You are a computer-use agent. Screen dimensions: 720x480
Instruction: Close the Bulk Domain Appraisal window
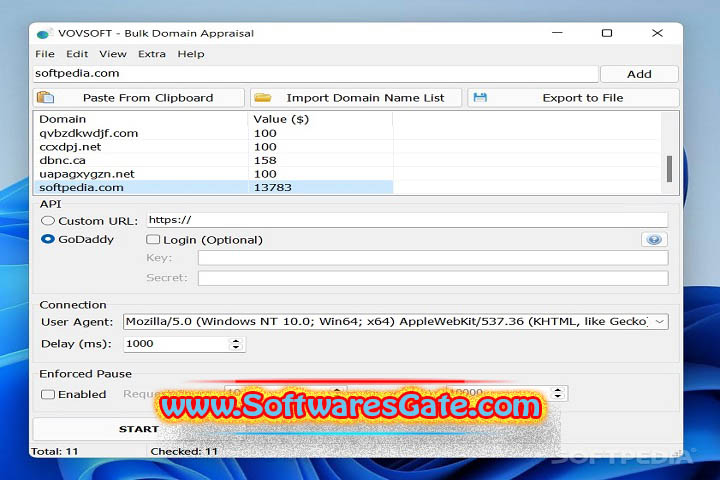(658, 33)
